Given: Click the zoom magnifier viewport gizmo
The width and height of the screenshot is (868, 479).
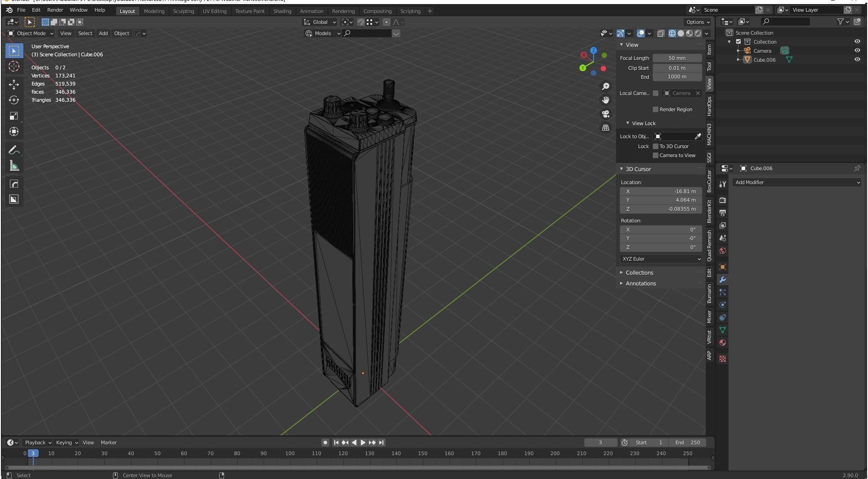Looking at the screenshot, I should click(606, 86).
